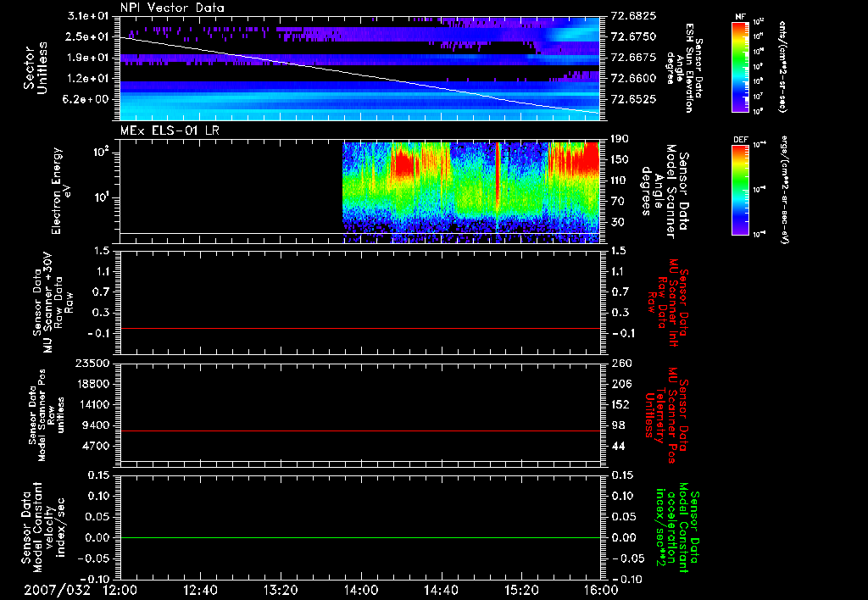Click the red "MU Scanner Pos Telemetry" title
868x600 pixels.
pos(666,415)
